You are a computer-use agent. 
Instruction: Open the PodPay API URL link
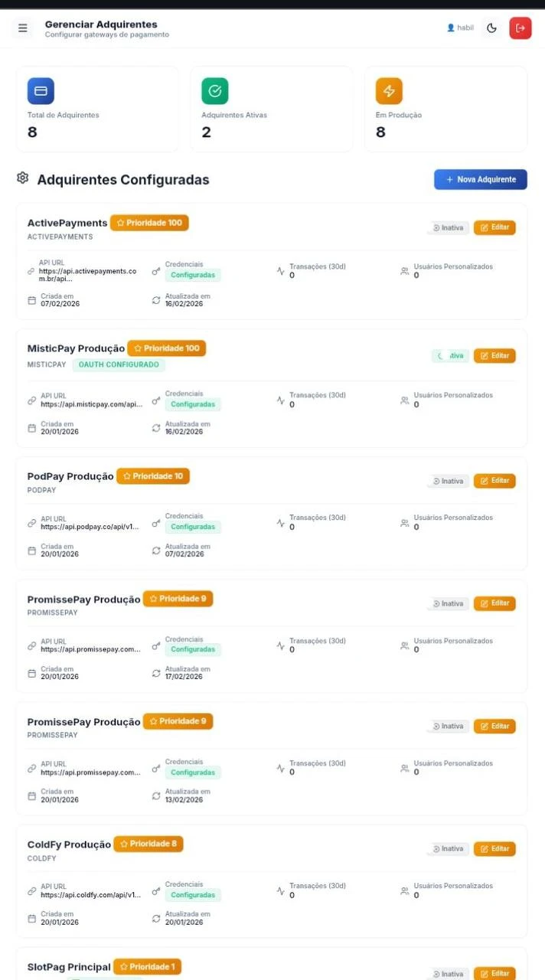click(x=90, y=527)
